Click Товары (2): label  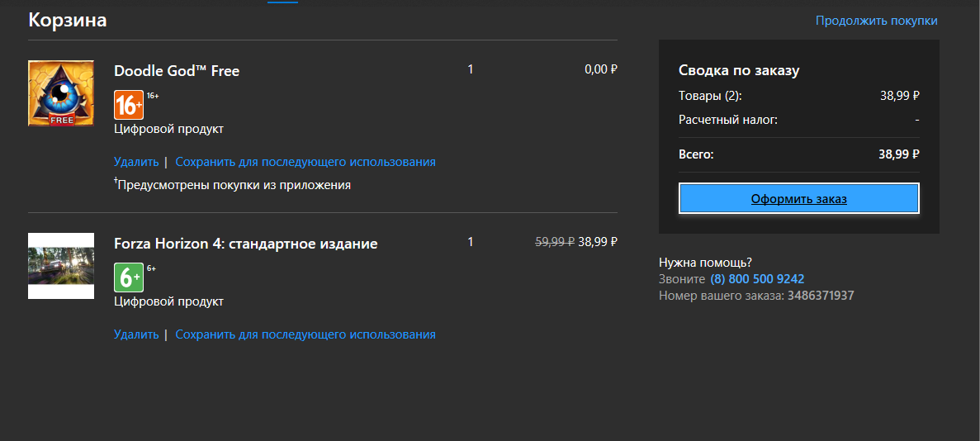[x=710, y=96]
